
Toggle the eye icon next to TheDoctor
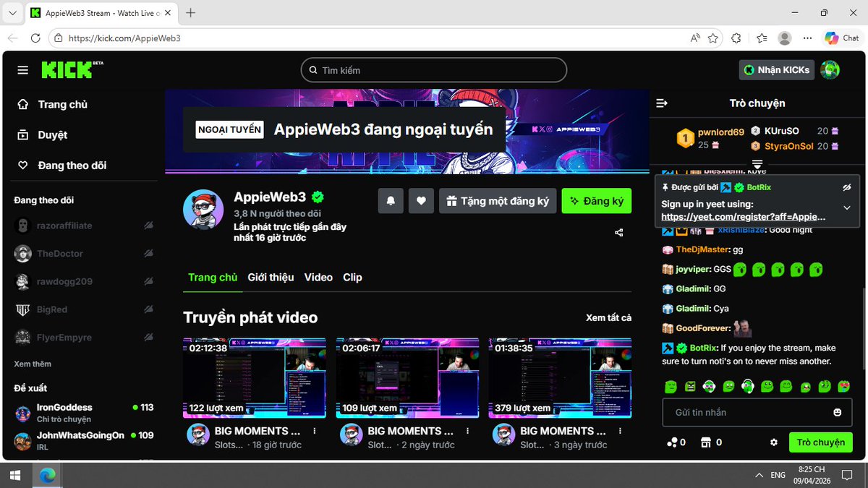coord(148,254)
